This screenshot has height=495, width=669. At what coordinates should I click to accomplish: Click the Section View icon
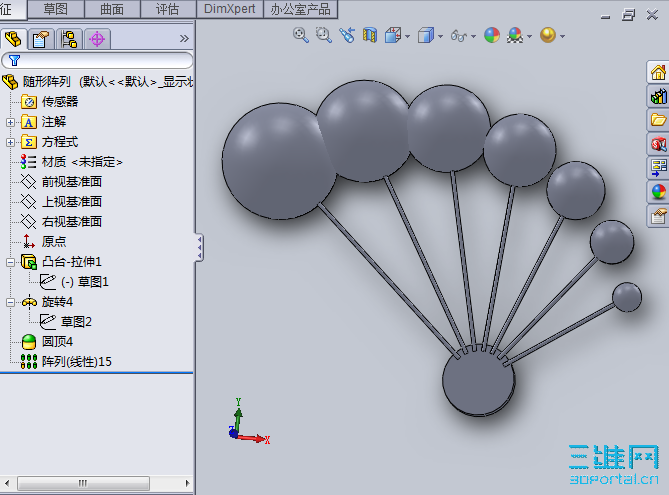(370, 35)
